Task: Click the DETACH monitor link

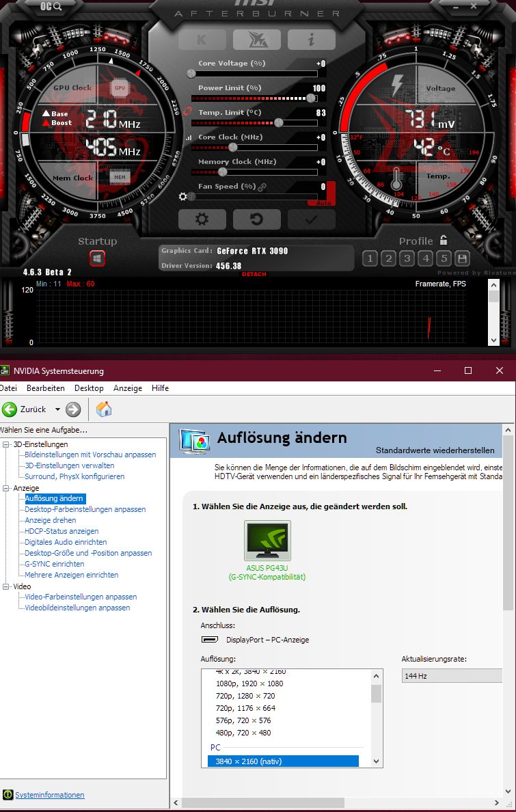Action: (x=254, y=274)
